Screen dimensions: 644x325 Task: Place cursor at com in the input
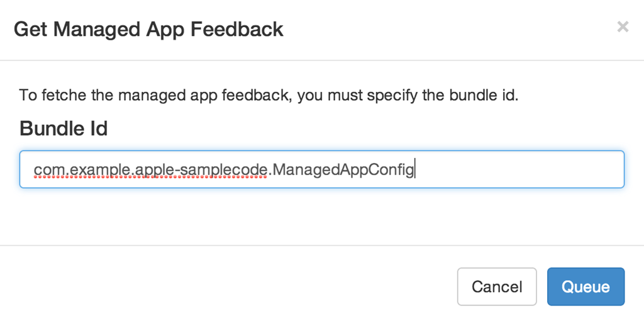coord(44,170)
